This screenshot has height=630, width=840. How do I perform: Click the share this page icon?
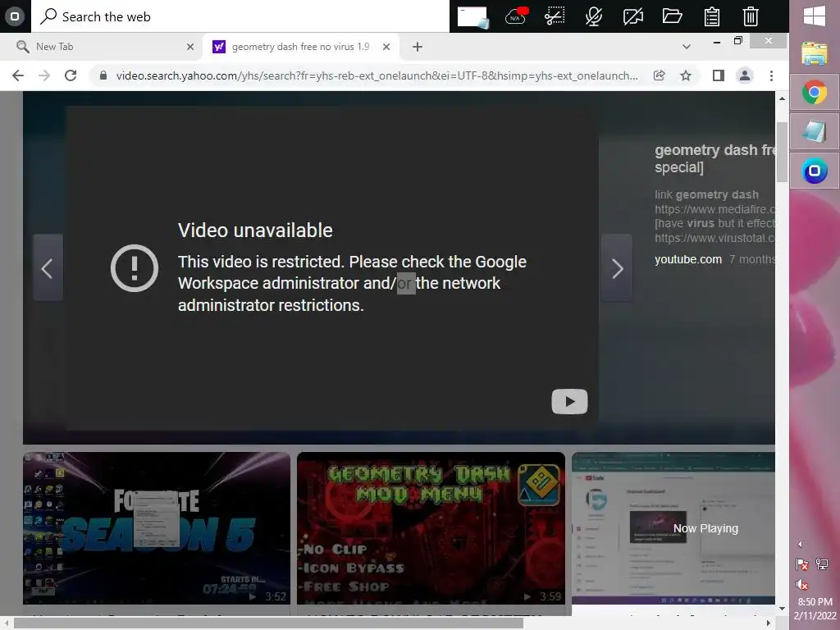tap(660, 75)
